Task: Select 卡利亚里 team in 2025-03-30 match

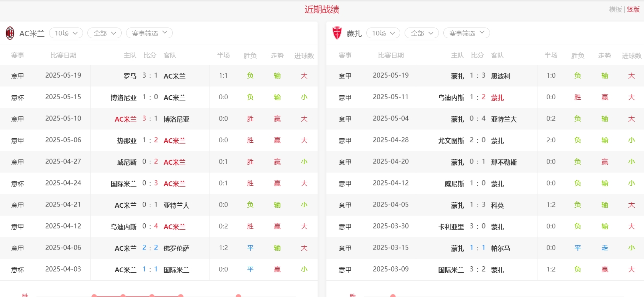Action: (451, 227)
